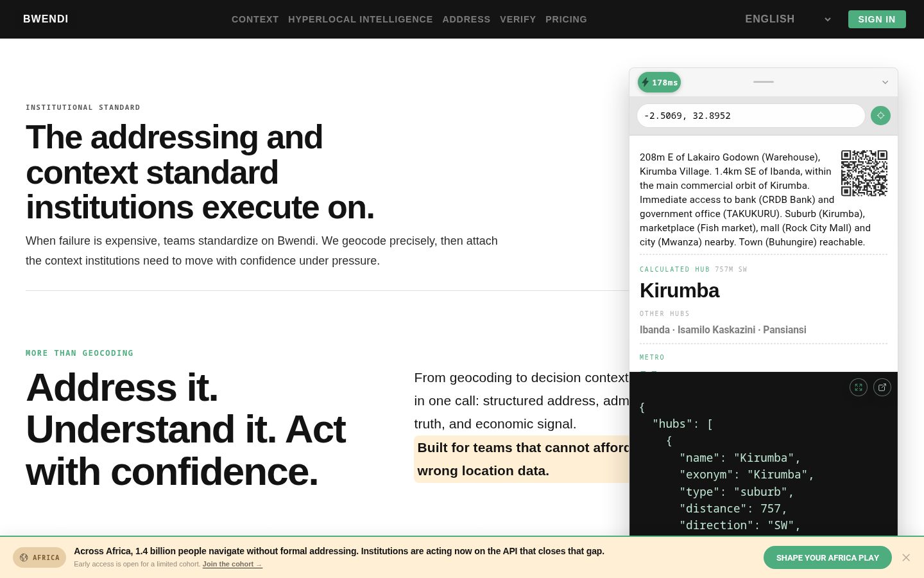
Task: Click the METRO section label
Action: (652, 357)
